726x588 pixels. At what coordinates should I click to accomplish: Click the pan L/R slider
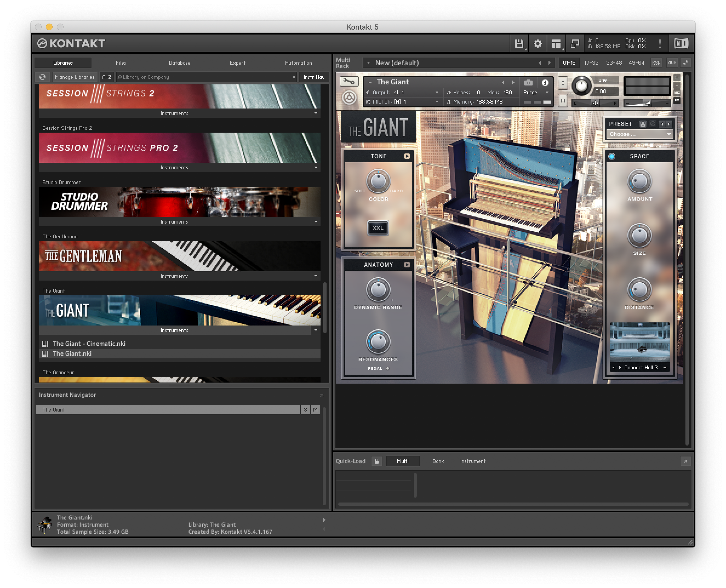pos(595,103)
